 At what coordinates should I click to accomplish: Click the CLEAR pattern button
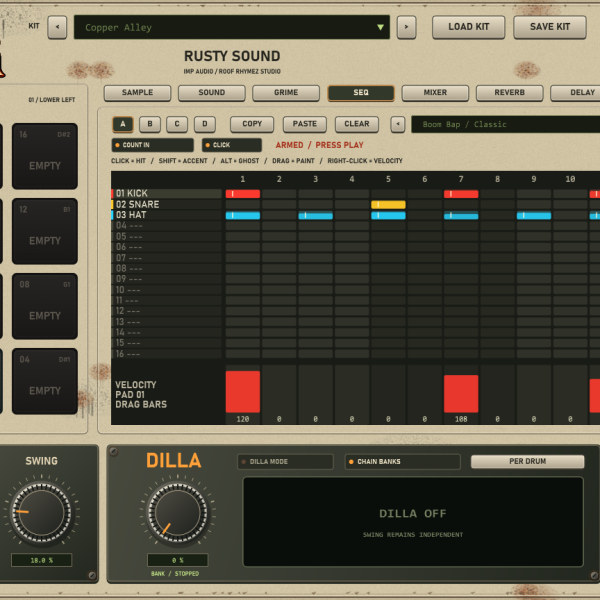tap(357, 124)
